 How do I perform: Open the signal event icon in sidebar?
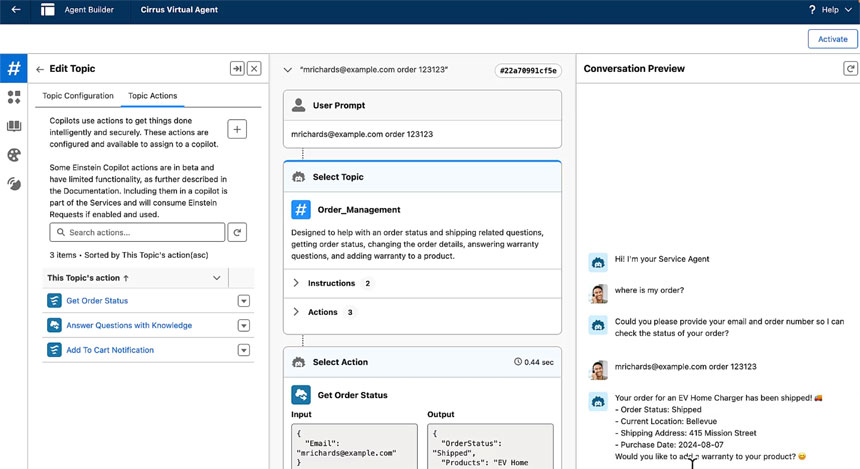click(x=14, y=184)
